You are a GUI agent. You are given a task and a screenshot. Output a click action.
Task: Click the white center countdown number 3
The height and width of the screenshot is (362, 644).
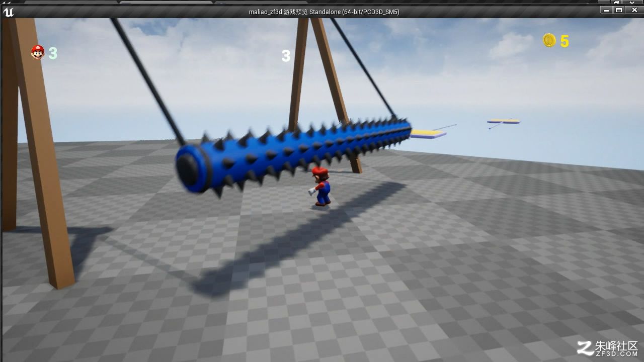[x=286, y=56]
